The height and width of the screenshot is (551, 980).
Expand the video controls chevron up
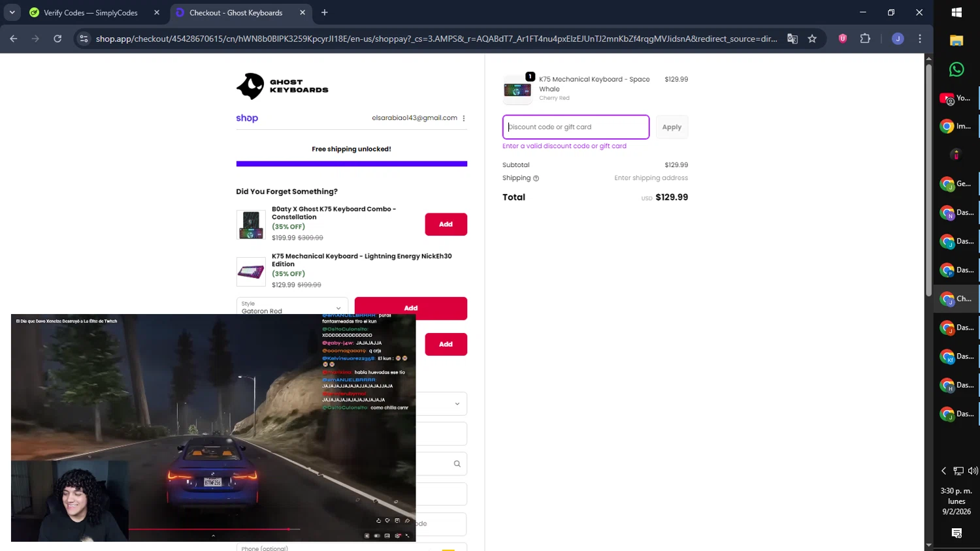pos(213,536)
